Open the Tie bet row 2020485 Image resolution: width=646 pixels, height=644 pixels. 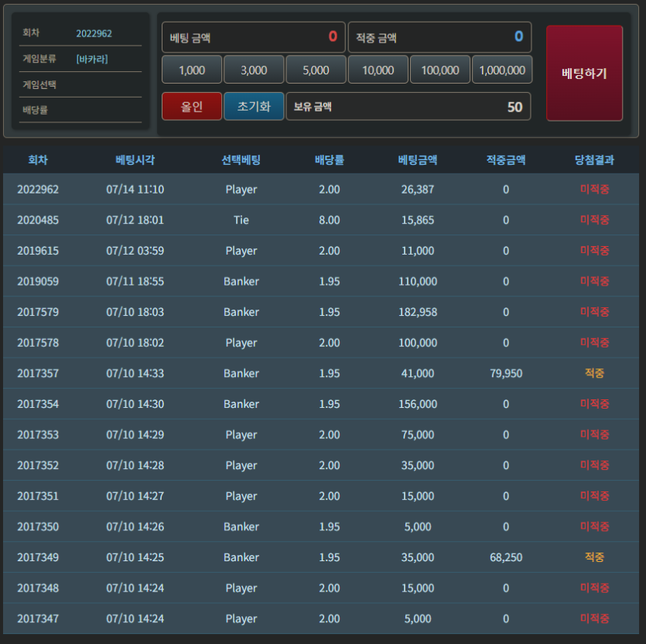[x=321, y=220]
